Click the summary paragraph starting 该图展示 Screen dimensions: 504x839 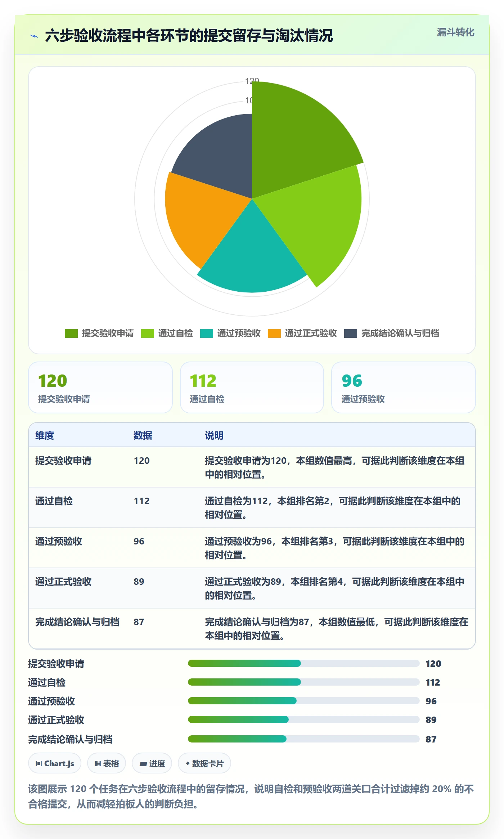(x=251, y=796)
